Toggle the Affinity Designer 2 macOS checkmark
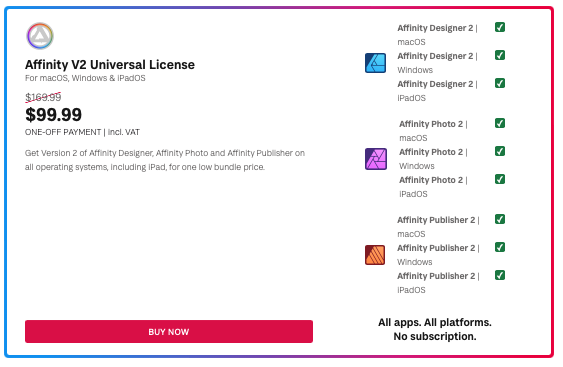Image resolution: width=563 pixels, height=367 pixels. pyautogui.click(x=500, y=27)
